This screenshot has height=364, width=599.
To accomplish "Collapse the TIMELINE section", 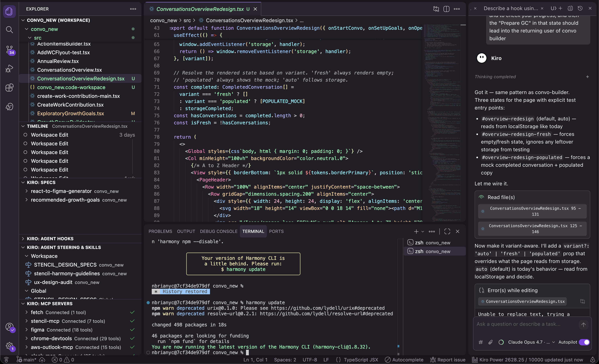I will coord(23,126).
